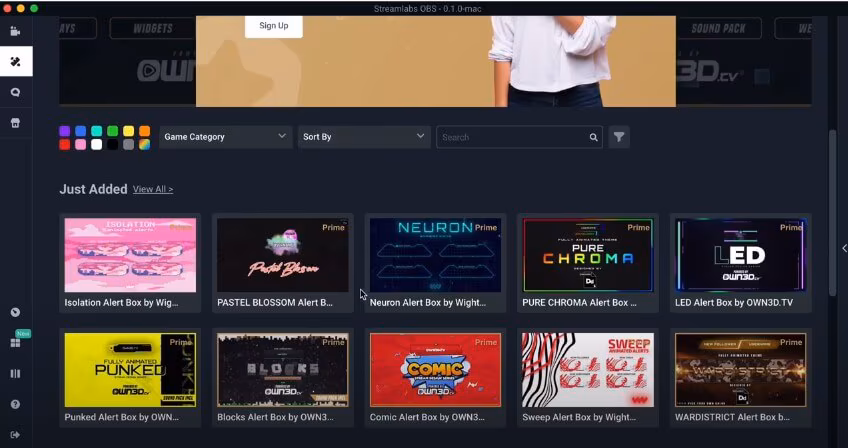848x448 pixels.
Task: Pick the red color filter swatch
Action: (x=64, y=144)
